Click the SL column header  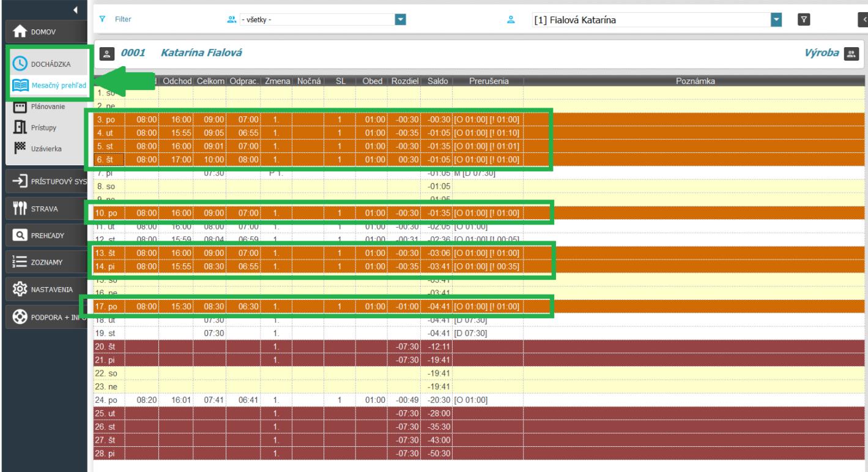[341, 81]
